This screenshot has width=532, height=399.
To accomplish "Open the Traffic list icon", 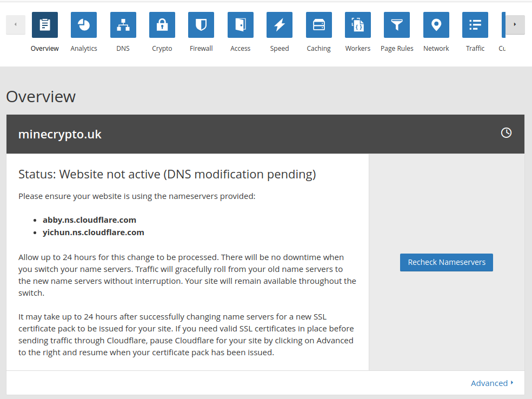I will pyautogui.click(x=475, y=25).
